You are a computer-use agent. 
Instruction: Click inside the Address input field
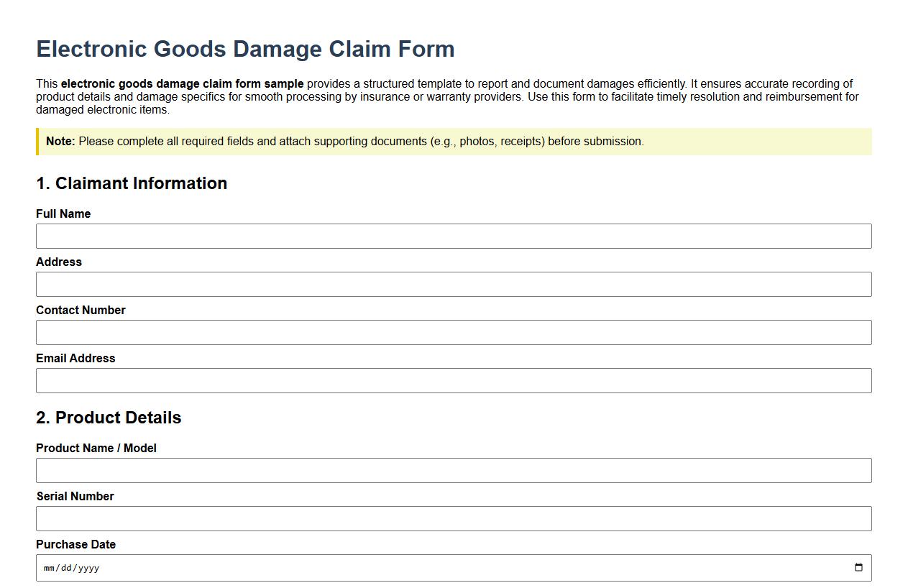point(453,284)
